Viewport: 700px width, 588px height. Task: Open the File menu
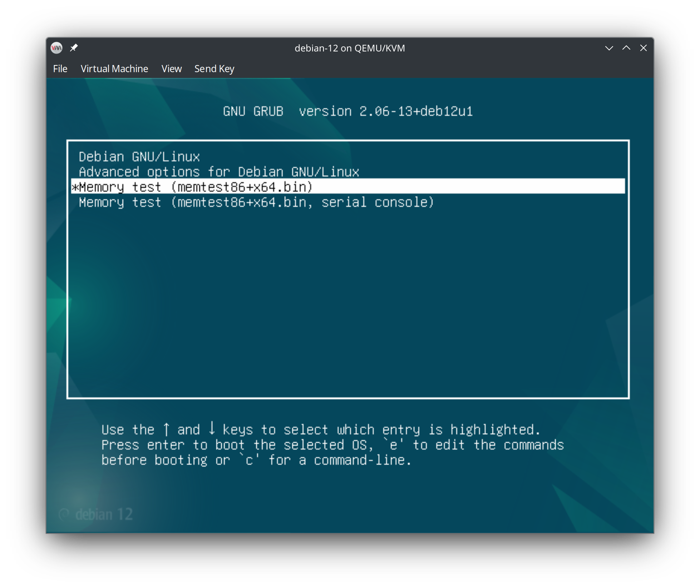pyautogui.click(x=60, y=68)
